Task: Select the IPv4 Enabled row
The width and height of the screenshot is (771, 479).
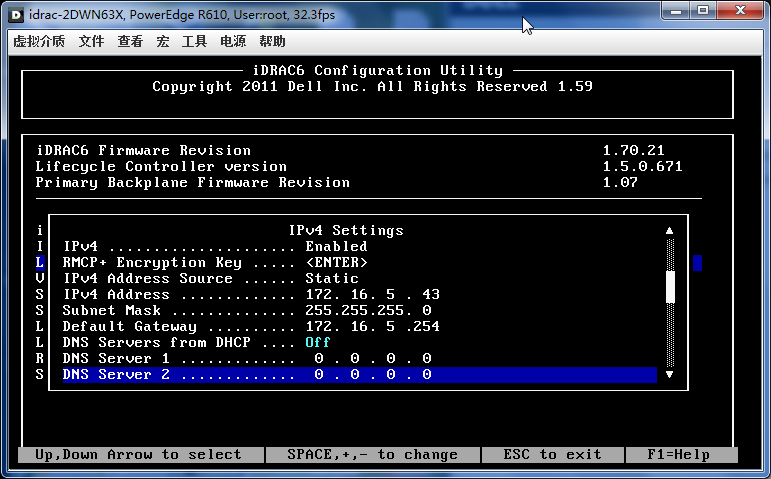Action: click(x=359, y=246)
